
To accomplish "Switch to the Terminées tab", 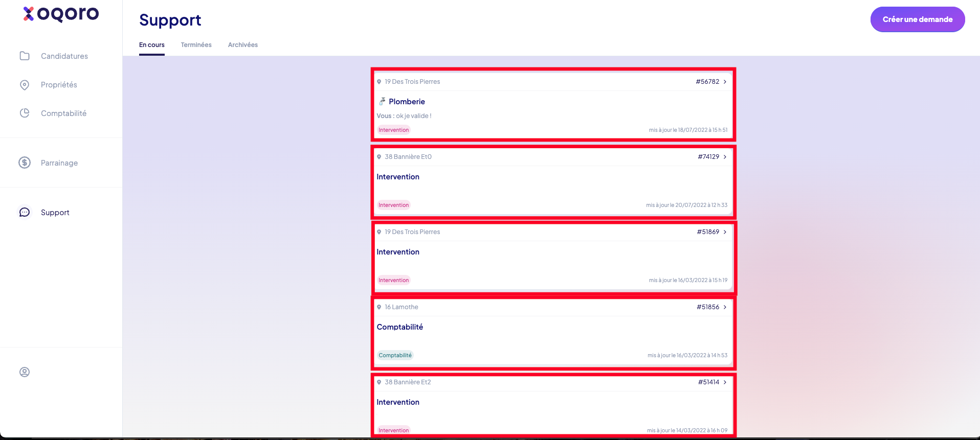I will [x=196, y=45].
